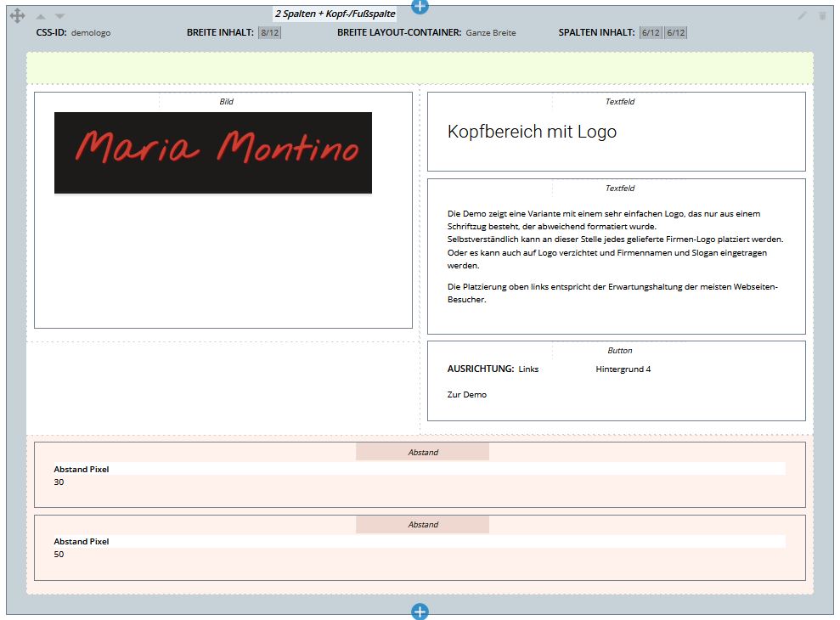Edit the Abstand Pixel 50 value
The width and height of the screenshot is (840, 620).
58,553
